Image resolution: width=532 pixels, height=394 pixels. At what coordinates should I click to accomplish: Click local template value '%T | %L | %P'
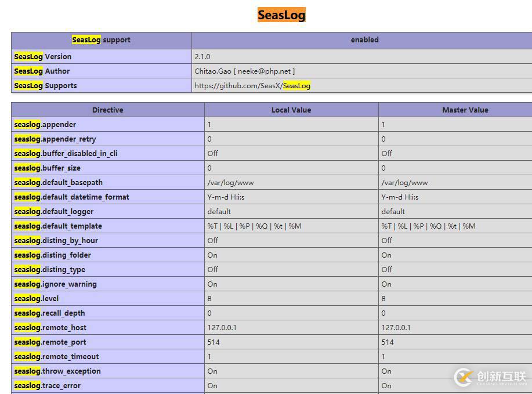(x=254, y=226)
